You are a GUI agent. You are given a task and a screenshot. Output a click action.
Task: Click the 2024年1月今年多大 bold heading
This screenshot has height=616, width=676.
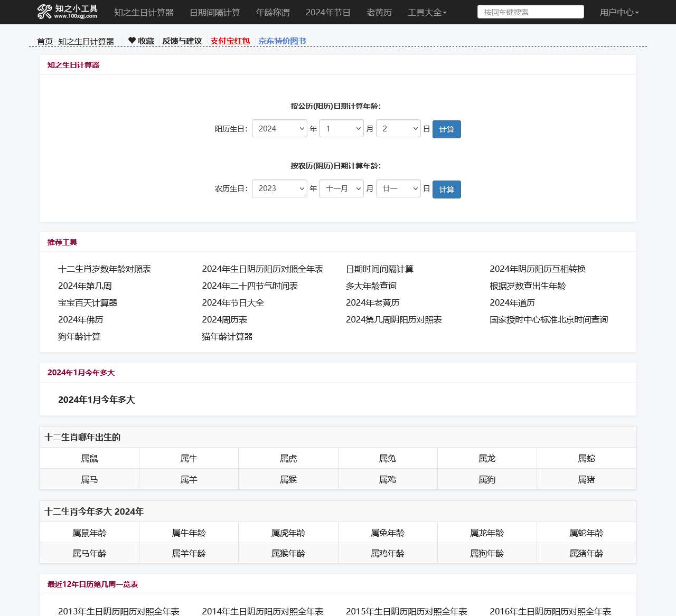(x=97, y=400)
